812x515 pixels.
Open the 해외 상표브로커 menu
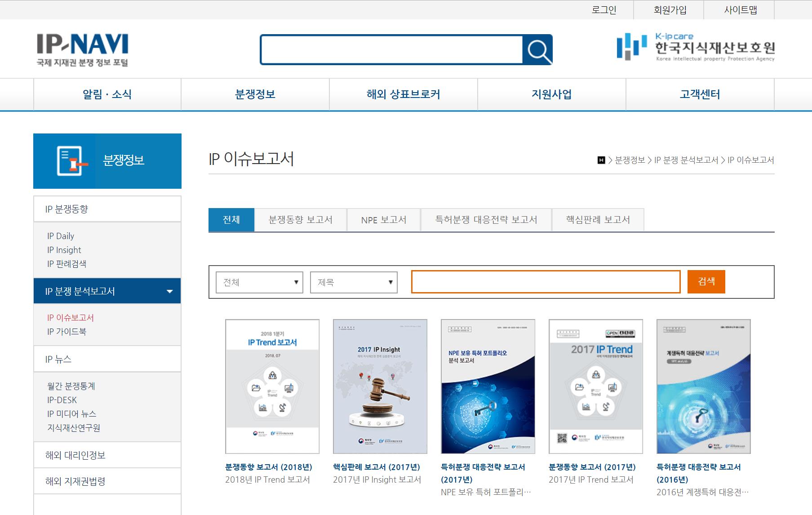coord(404,94)
